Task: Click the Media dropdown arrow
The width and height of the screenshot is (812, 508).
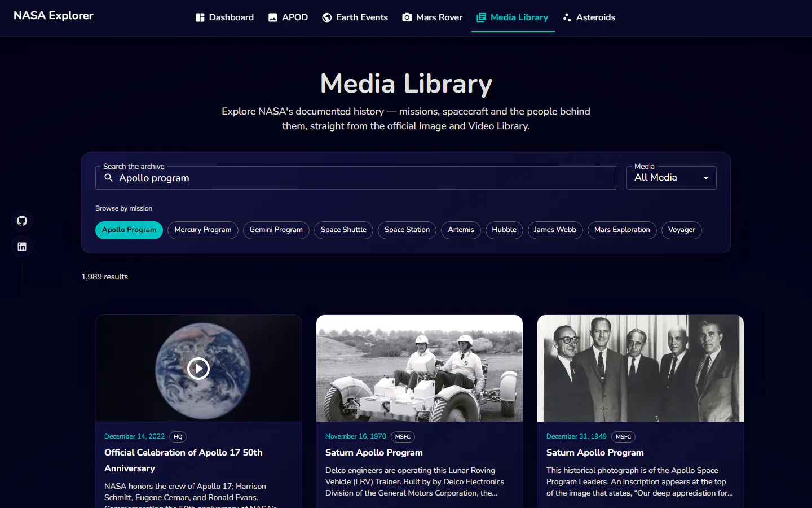Action: 706,178
